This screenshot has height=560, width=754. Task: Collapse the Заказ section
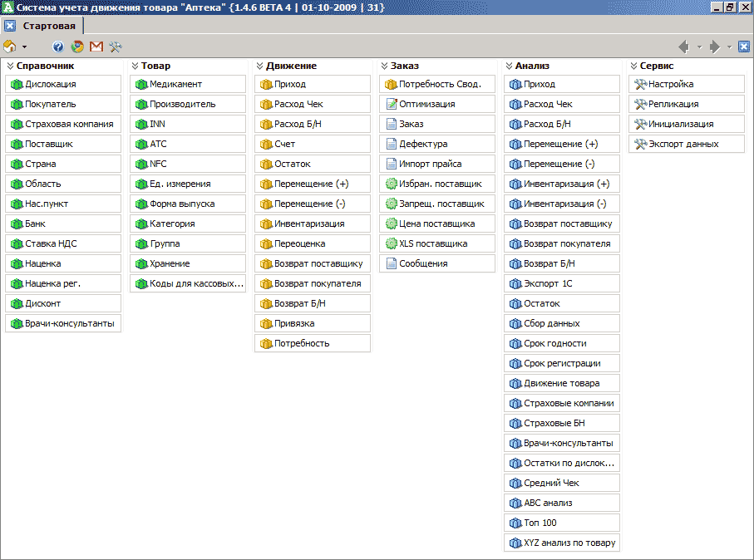[x=384, y=66]
